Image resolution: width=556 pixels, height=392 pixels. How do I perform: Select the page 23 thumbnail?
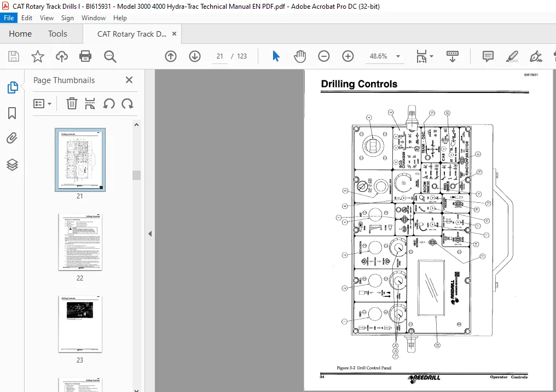[80, 324]
